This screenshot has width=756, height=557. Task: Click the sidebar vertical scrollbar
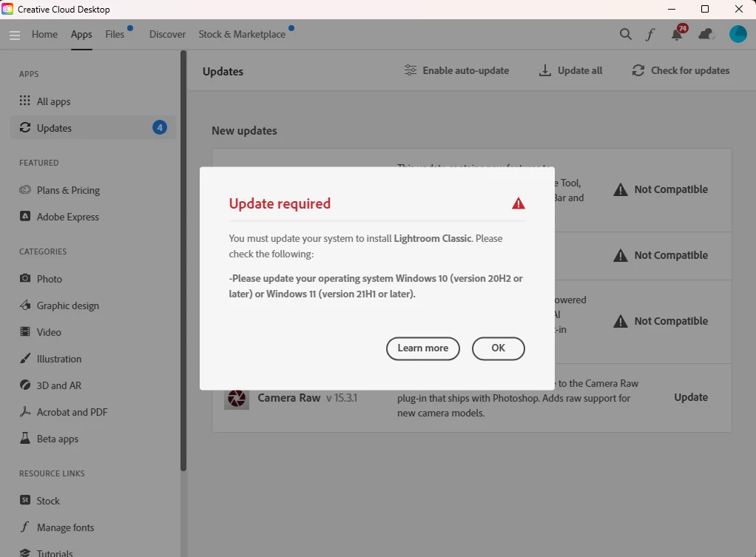183,260
